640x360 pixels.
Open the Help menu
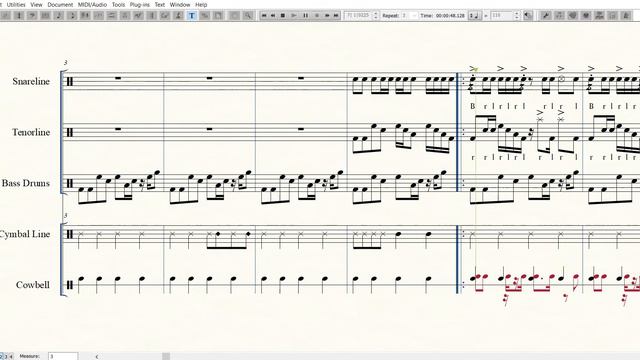pos(201,4)
